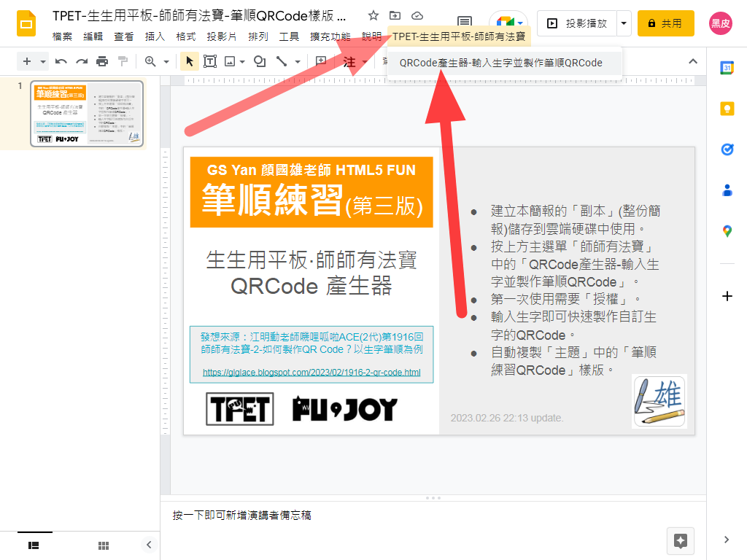Open the 擴充功能 menu
Viewport: 747px width, 560px height.
point(330,36)
